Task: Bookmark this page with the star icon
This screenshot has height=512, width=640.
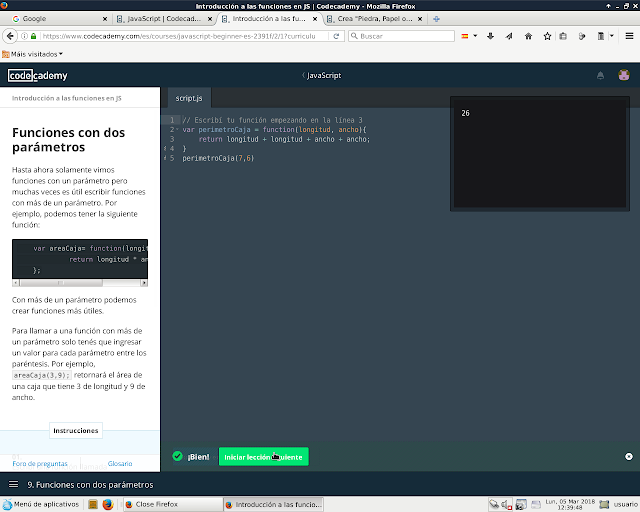Action: (547, 36)
